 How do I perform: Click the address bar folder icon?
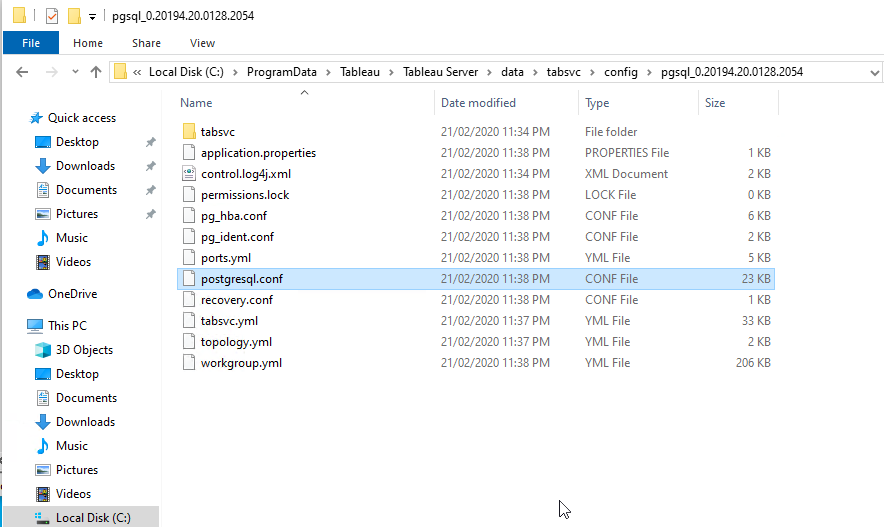pos(120,72)
